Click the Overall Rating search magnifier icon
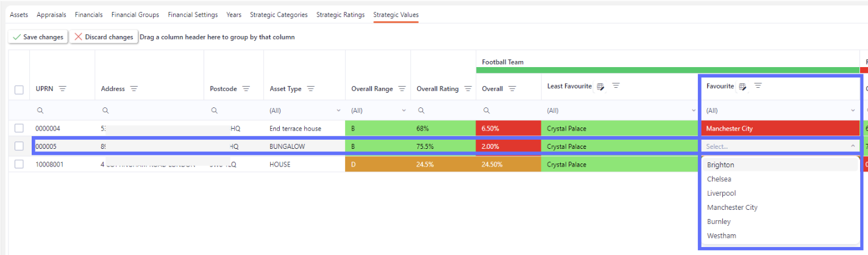The width and height of the screenshot is (868, 255). point(421,110)
